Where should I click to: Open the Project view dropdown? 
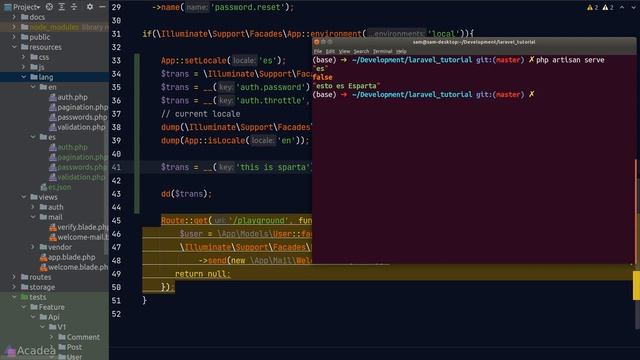22,7
